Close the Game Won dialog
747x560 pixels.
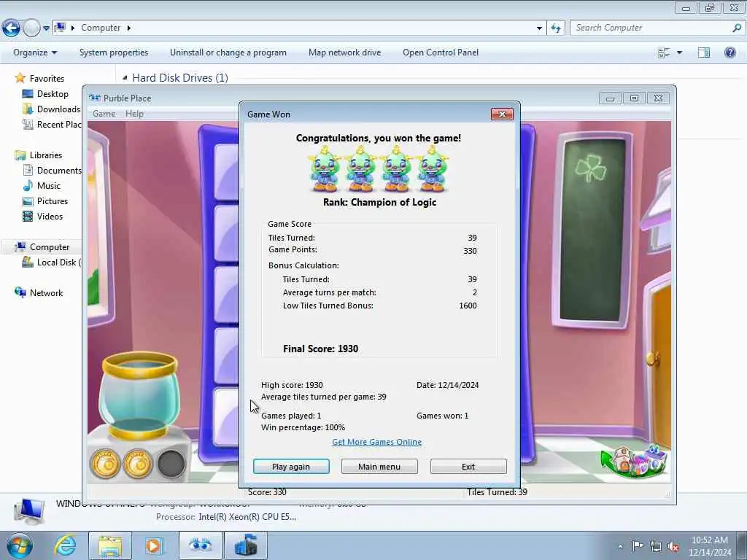[x=502, y=114]
